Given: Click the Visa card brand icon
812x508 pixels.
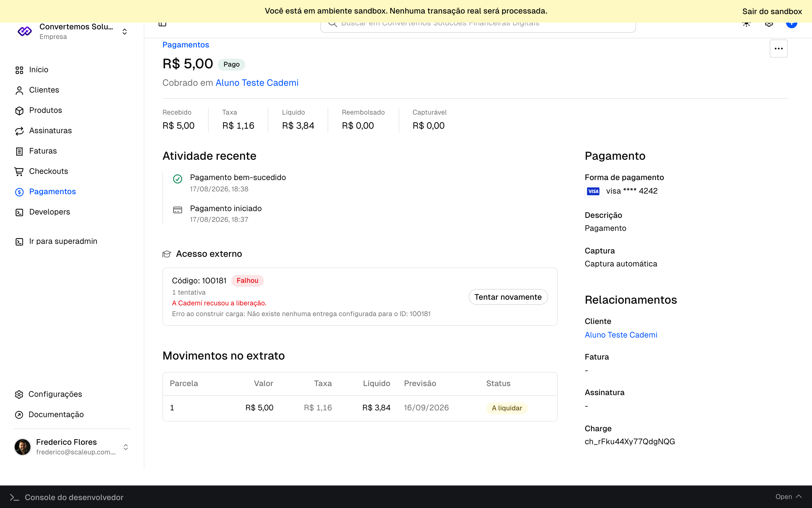Looking at the screenshot, I should pyautogui.click(x=593, y=191).
